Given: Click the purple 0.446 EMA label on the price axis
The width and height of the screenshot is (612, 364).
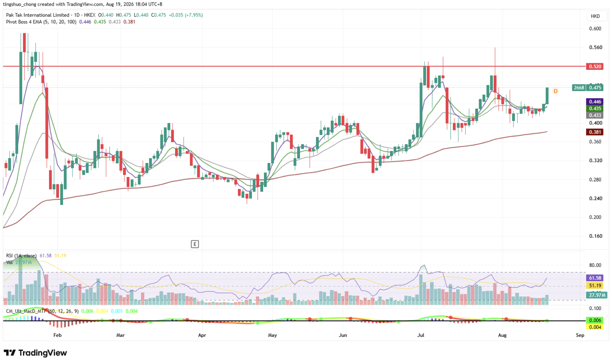Looking at the screenshot, I should 595,102.
